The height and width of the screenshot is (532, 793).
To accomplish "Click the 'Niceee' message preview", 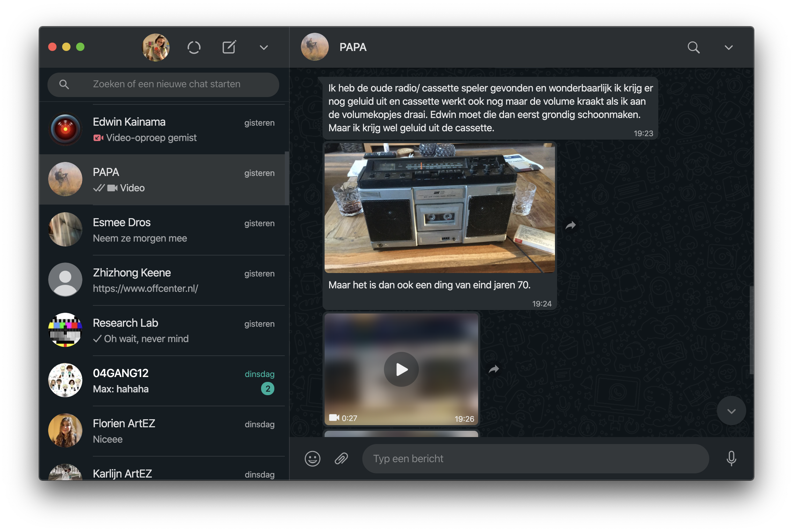I will [x=108, y=439].
